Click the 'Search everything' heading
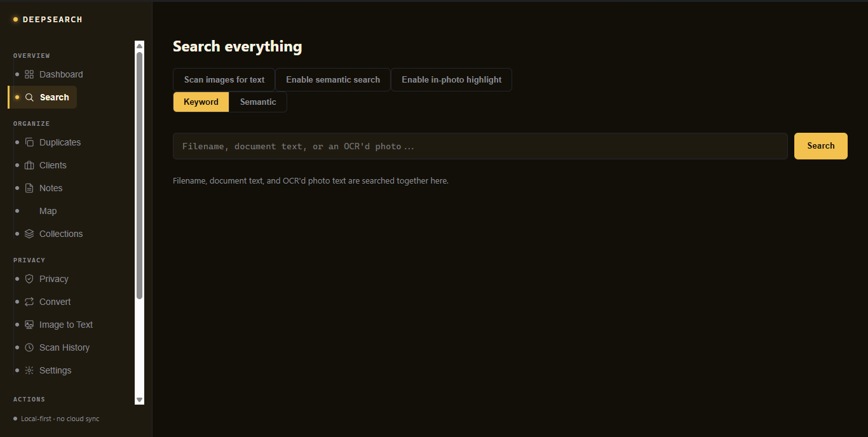 coord(238,46)
